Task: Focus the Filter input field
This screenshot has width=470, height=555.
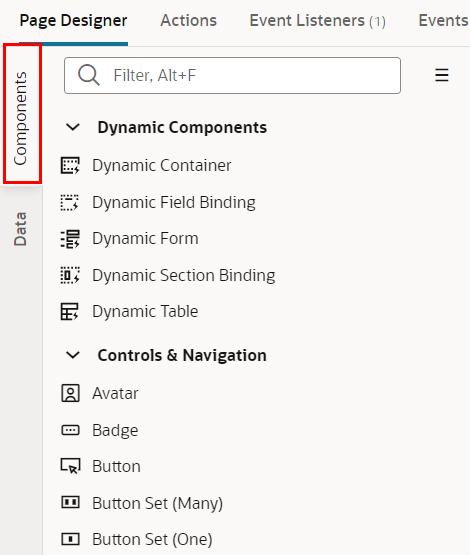Action: 233,75
